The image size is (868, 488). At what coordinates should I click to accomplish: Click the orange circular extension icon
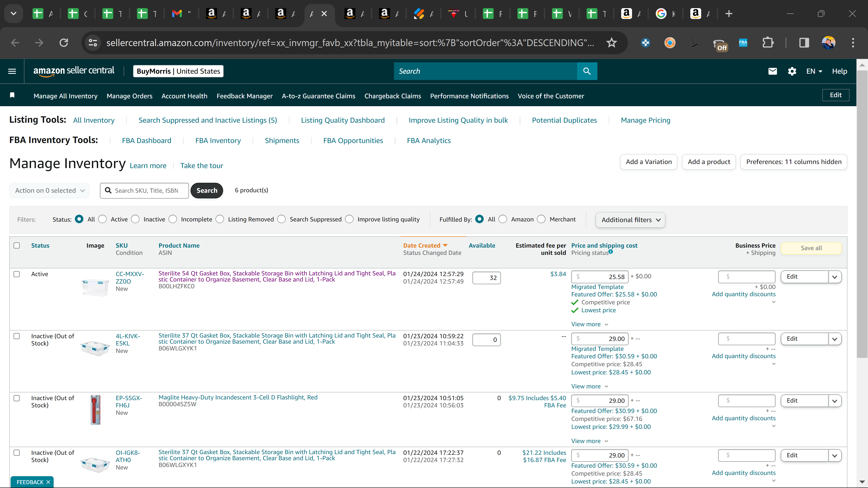tap(670, 43)
